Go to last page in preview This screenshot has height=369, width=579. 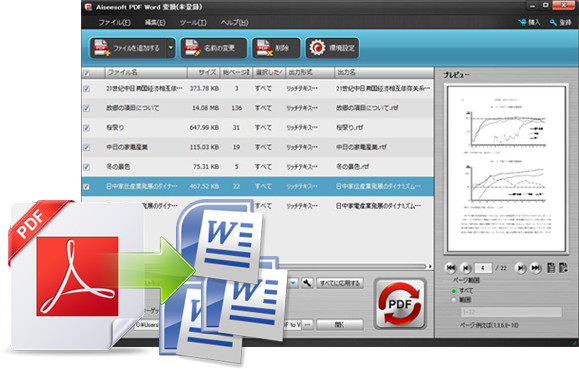click(535, 268)
